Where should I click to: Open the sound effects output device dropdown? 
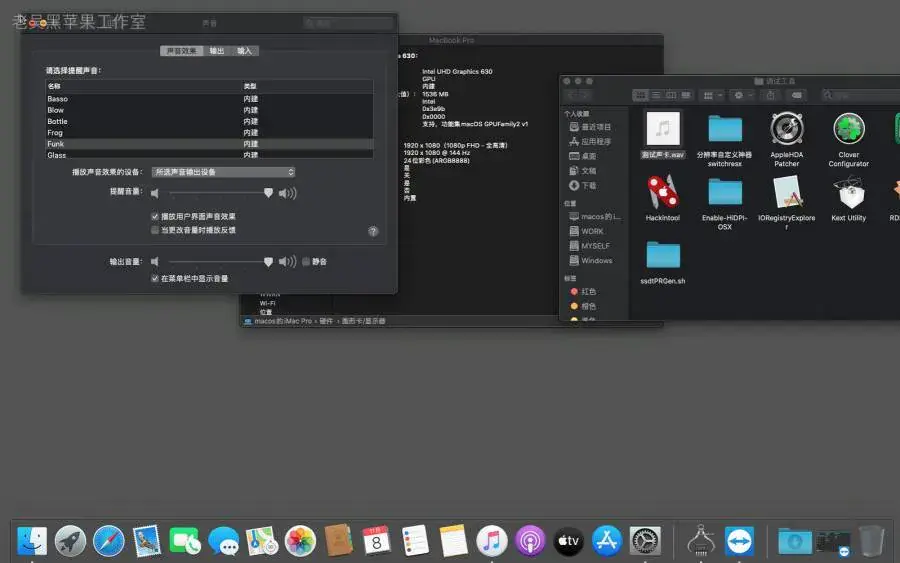pos(223,172)
